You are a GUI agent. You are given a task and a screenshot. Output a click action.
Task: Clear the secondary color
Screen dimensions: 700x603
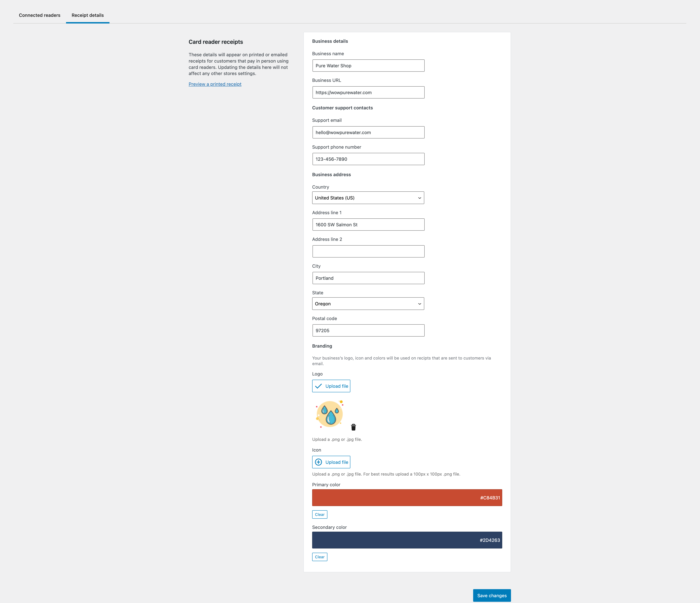tap(320, 557)
